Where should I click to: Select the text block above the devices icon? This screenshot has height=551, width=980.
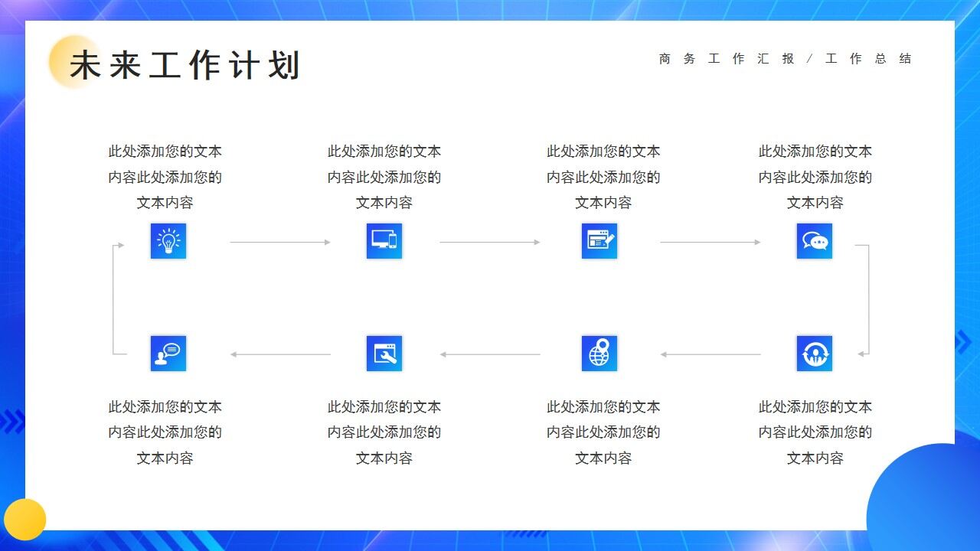click(384, 177)
